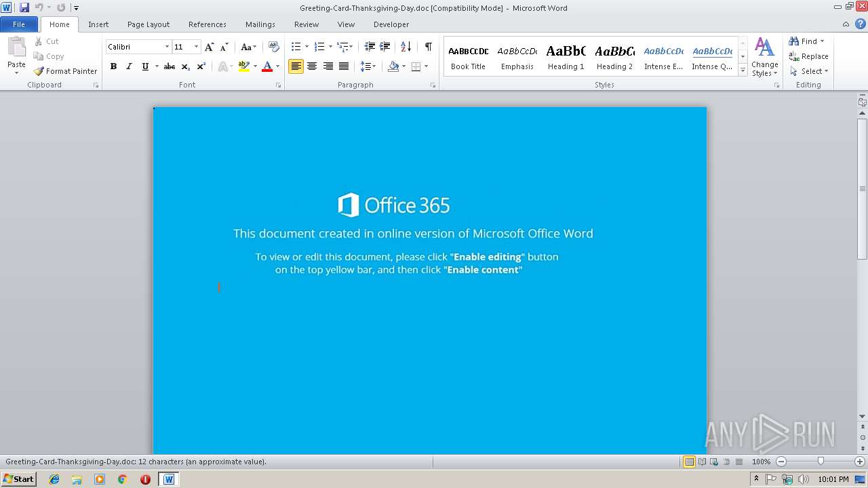
Task: Apply subscript formatting
Action: pos(185,66)
